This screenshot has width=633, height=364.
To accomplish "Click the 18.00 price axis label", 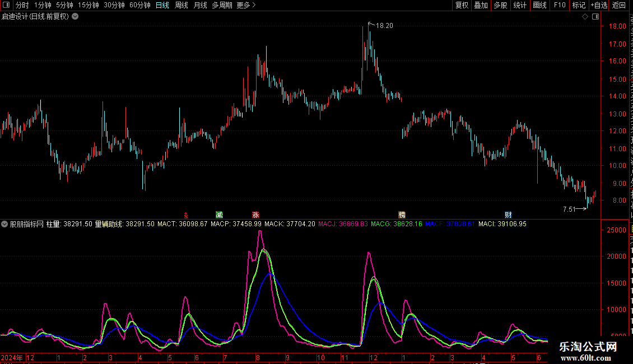I will [617, 26].
